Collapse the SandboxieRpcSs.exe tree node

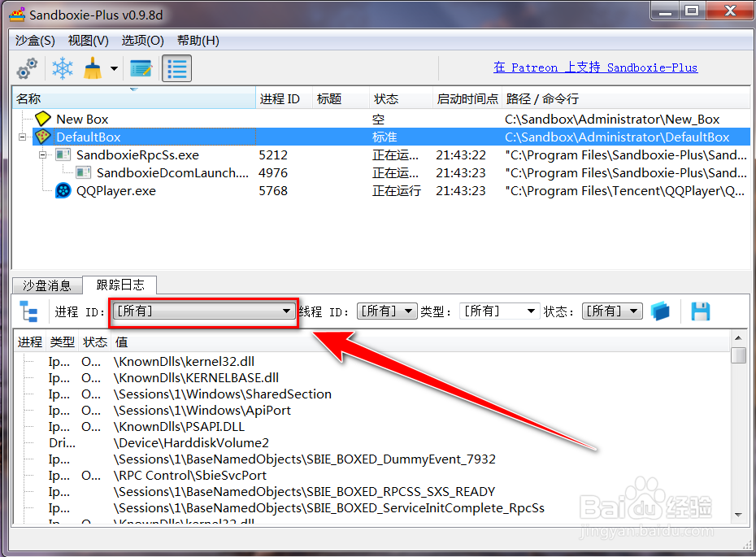(x=42, y=154)
